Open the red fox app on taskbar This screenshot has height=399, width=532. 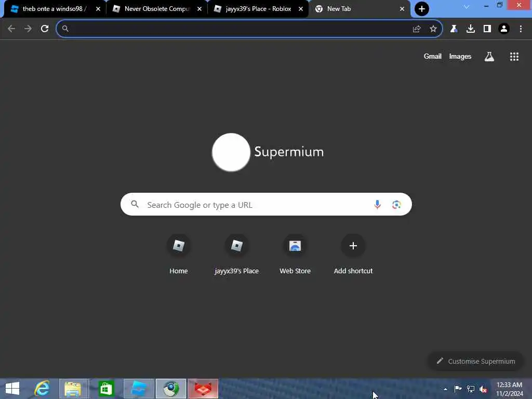click(203, 389)
